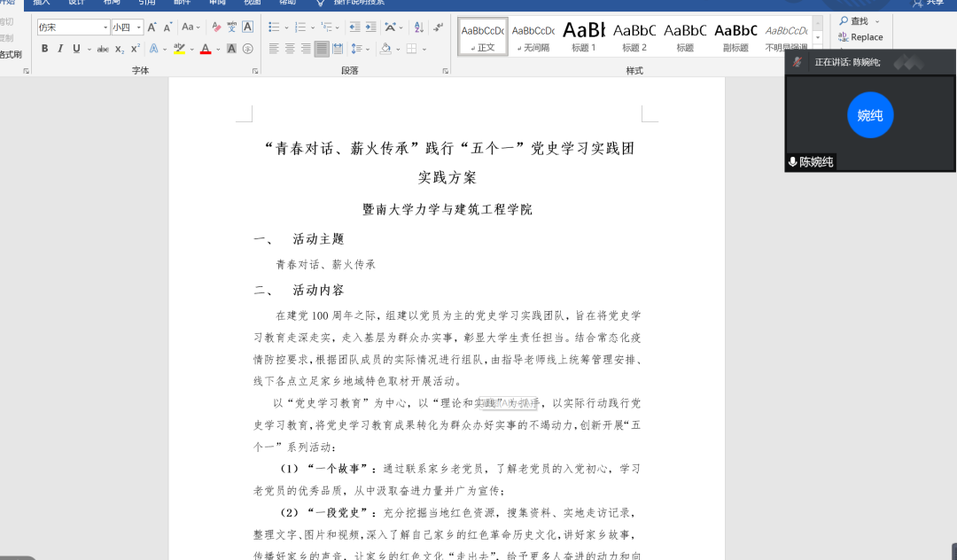Open paragraph dialog launcher in 段落 group

click(x=446, y=71)
